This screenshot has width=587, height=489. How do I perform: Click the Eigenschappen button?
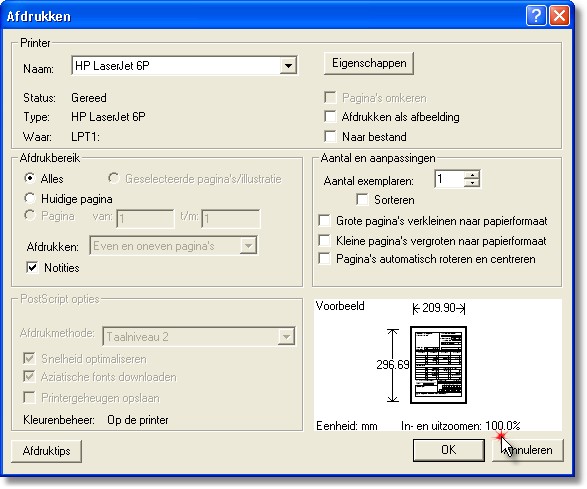click(369, 63)
